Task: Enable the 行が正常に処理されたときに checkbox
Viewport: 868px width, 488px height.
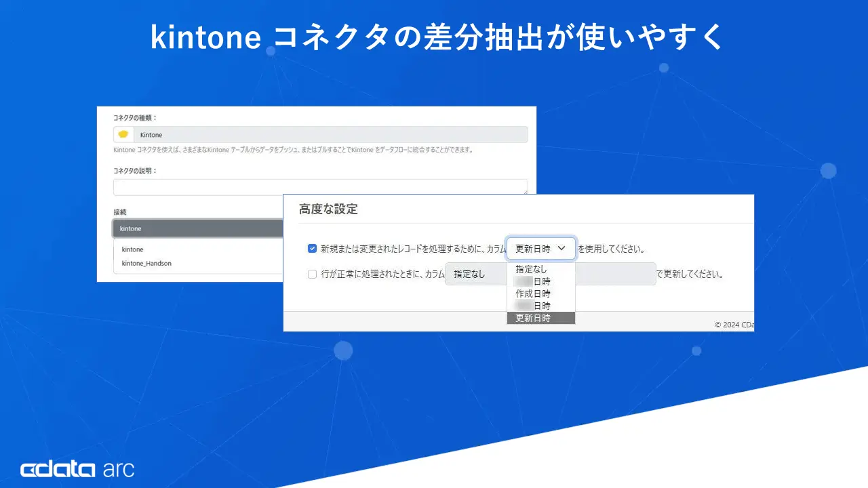Action: pyautogui.click(x=311, y=274)
